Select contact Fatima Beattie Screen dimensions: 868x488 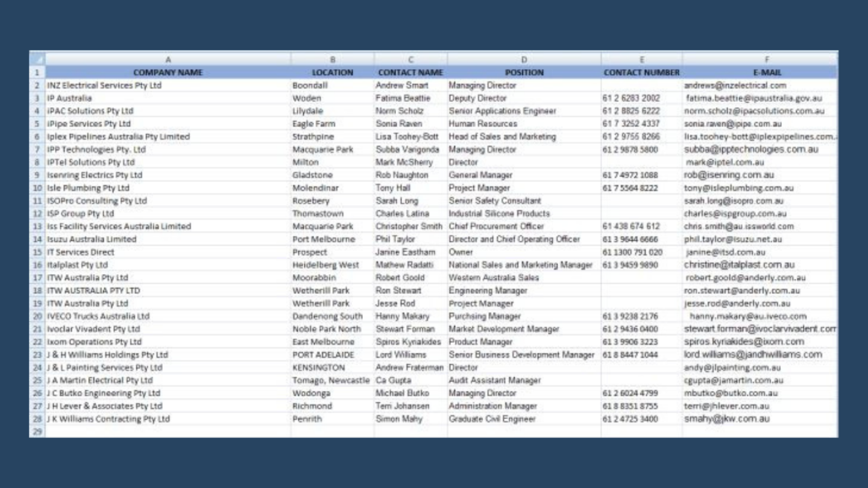click(x=410, y=98)
